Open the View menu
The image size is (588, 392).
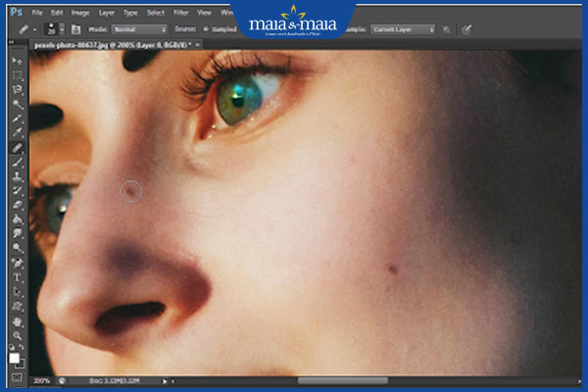[x=204, y=13]
